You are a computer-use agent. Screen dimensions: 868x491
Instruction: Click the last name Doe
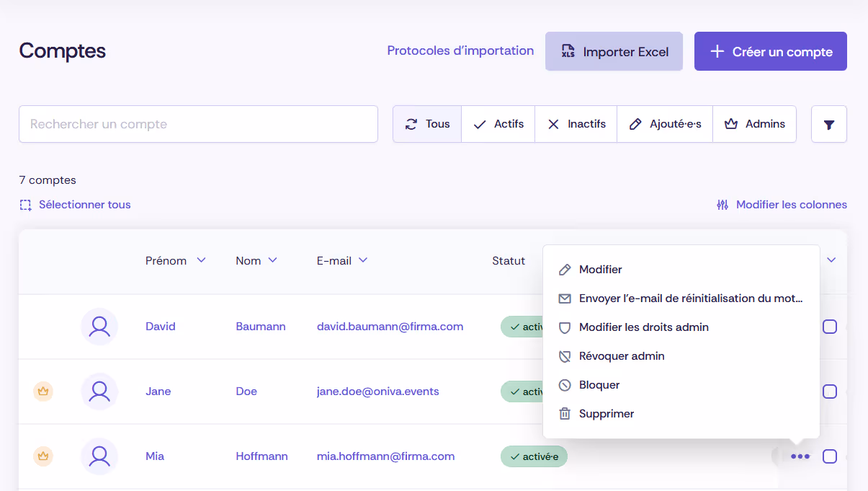click(x=246, y=392)
